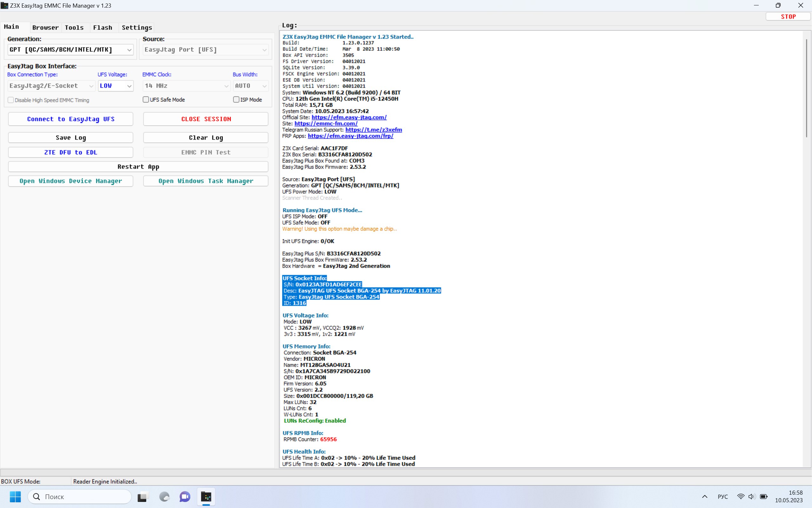Open the Generation dropdown
Image resolution: width=812 pixels, height=508 pixels.
point(70,50)
